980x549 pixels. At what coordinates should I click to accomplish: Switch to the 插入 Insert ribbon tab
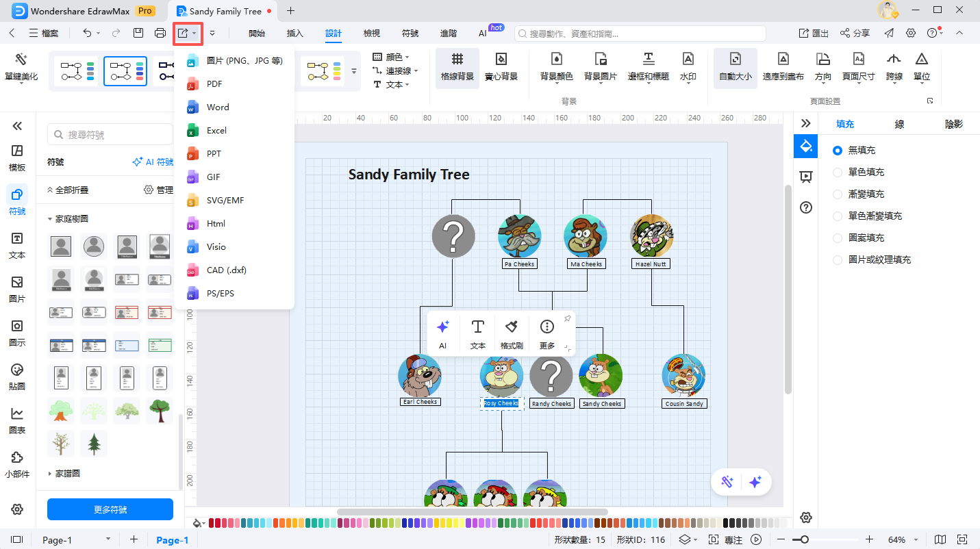click(294, 33)
